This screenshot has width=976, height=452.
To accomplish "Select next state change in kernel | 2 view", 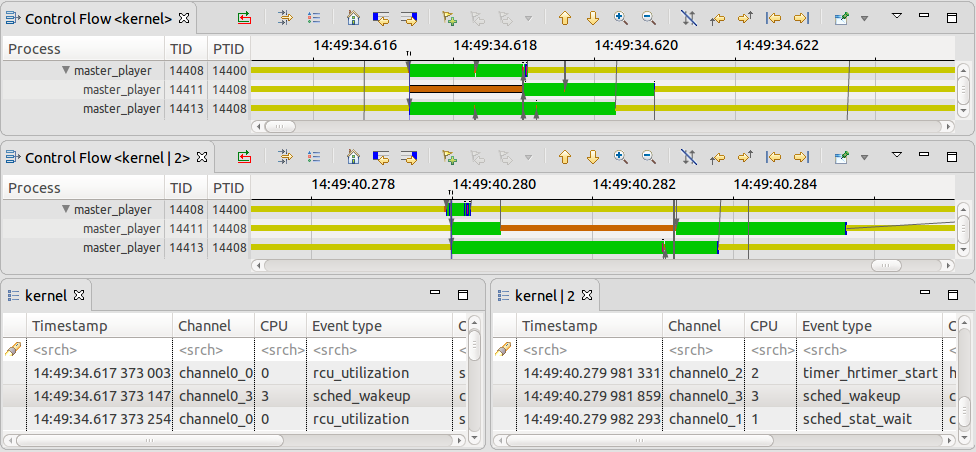I will pos(409,157).
